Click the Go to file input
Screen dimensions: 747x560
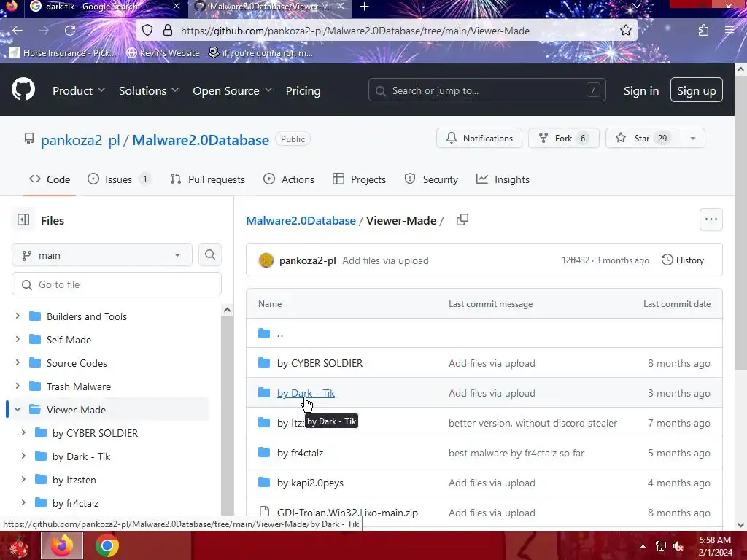pos(117,284)
